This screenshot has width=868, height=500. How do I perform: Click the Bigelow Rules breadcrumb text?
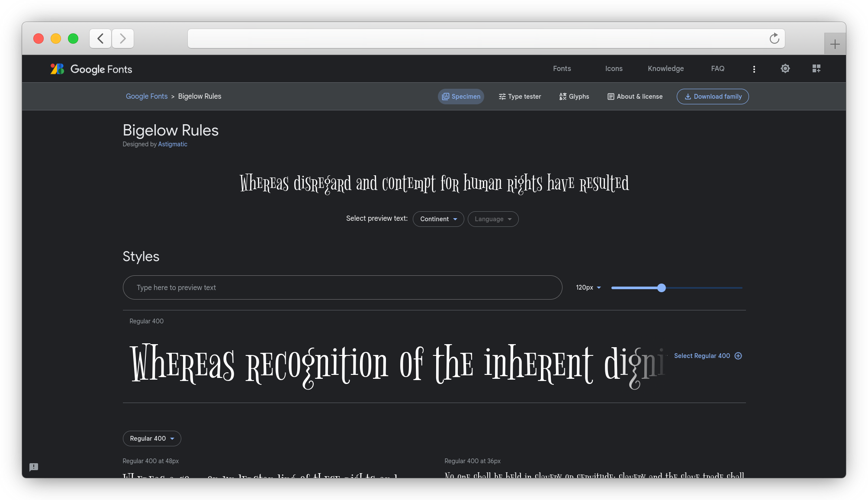pos(199,96)
